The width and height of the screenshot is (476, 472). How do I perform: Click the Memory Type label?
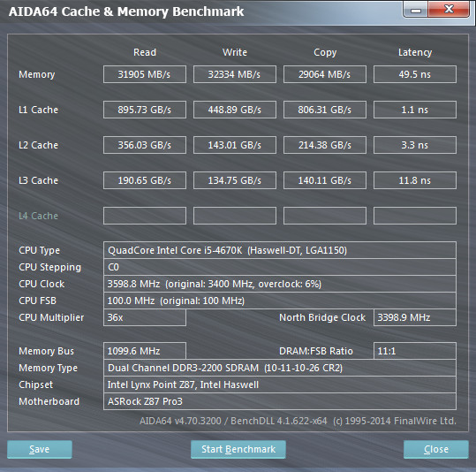(x=48, y=368)
